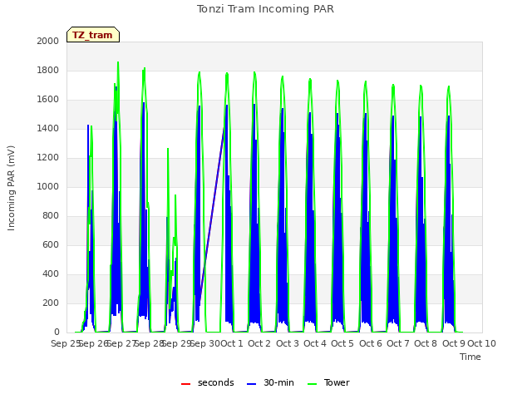Click the 0 y-axis tick label
This screenshot has width=532, height=399.
[57, 332]
